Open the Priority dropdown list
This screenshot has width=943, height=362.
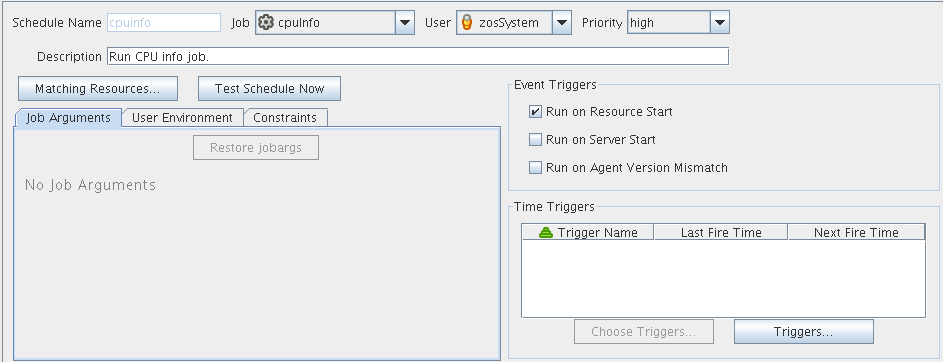tap(719, 23)
